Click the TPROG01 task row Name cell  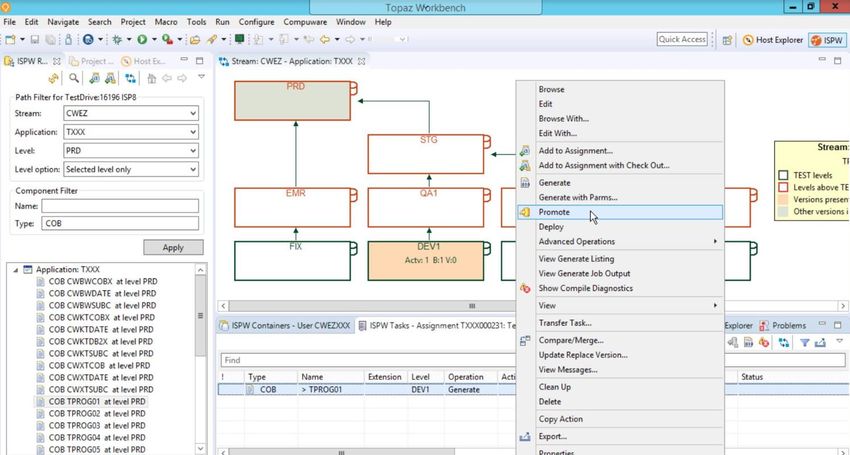(330, 389)
